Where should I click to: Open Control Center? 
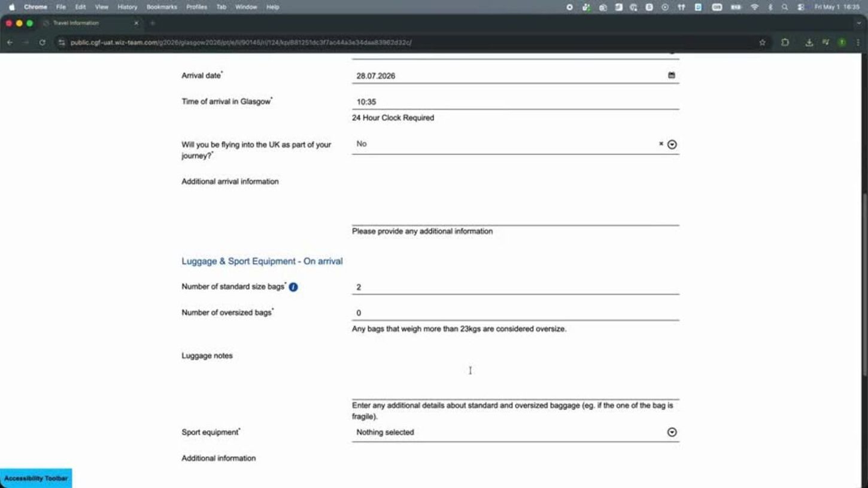pyautogui.click(x=800, y=7)
